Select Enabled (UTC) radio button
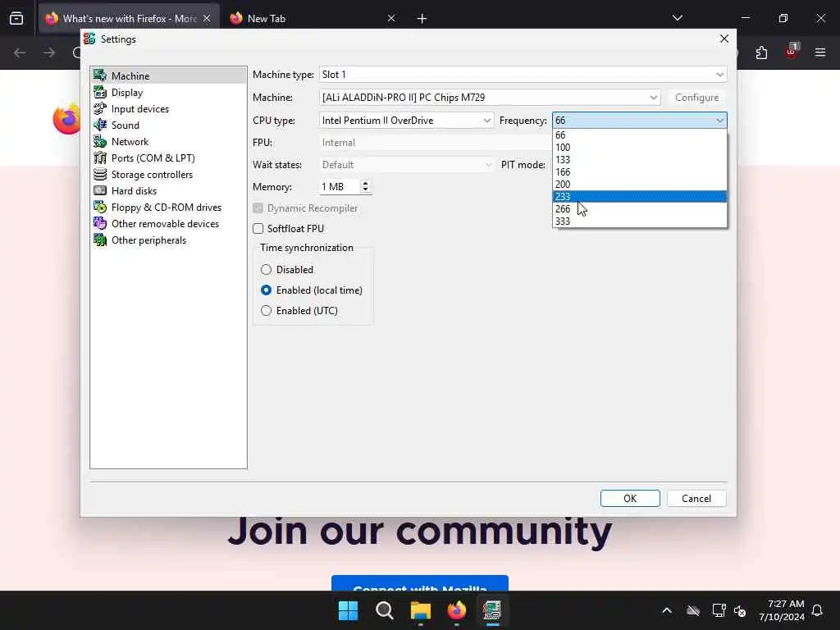840x630 pixels. (267, 310)
